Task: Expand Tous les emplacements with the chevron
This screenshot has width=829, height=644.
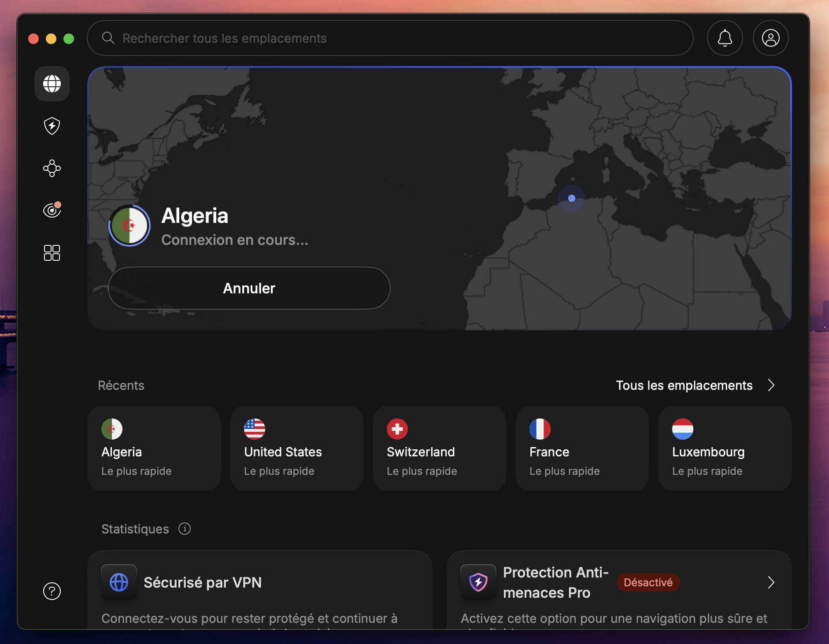Action: click(772, 385)
